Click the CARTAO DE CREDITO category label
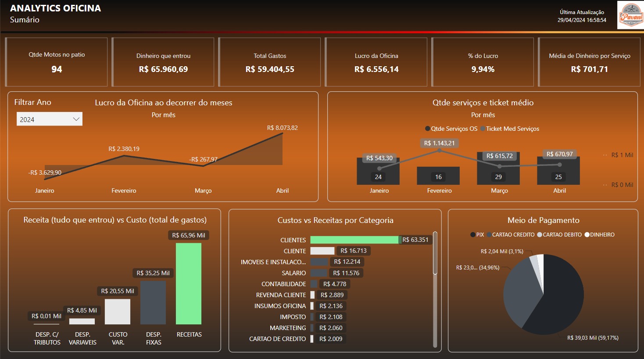This screenshot has width=644, height=359. tap(278, 339)
